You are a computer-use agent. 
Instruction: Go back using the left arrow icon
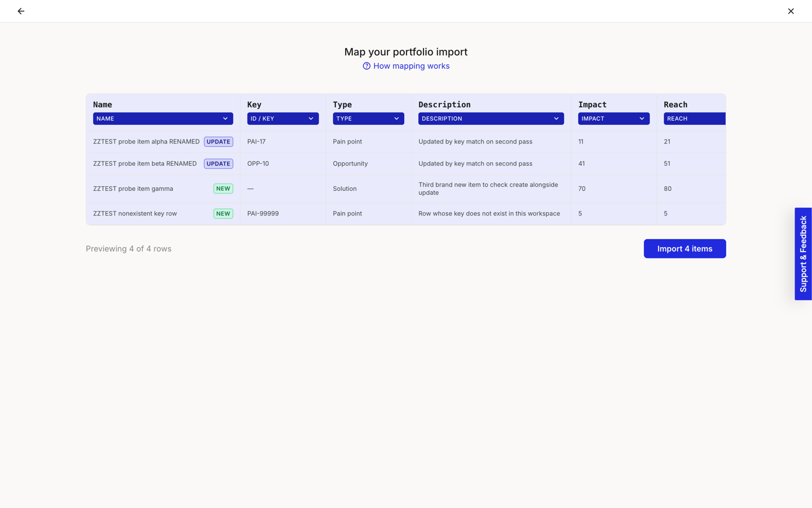(21, 11)
